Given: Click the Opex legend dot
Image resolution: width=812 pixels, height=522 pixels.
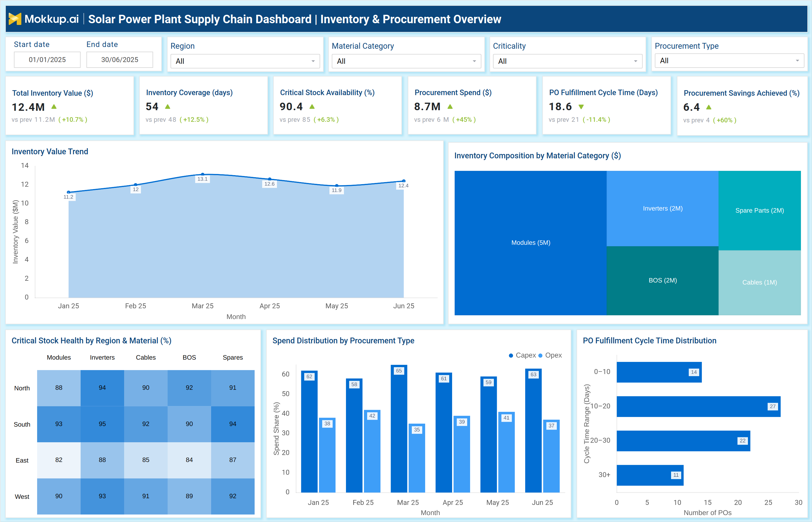Looking at the screenshot, I should (541, 355).
